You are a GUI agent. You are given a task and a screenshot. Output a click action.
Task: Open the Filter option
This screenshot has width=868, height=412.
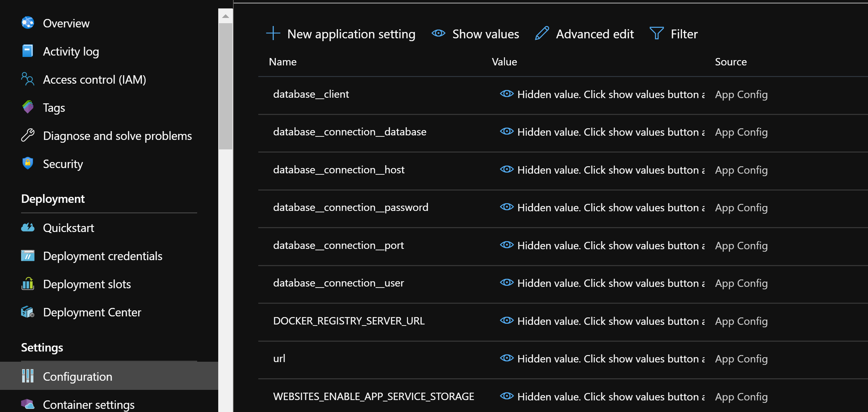[x=674, y=34]
